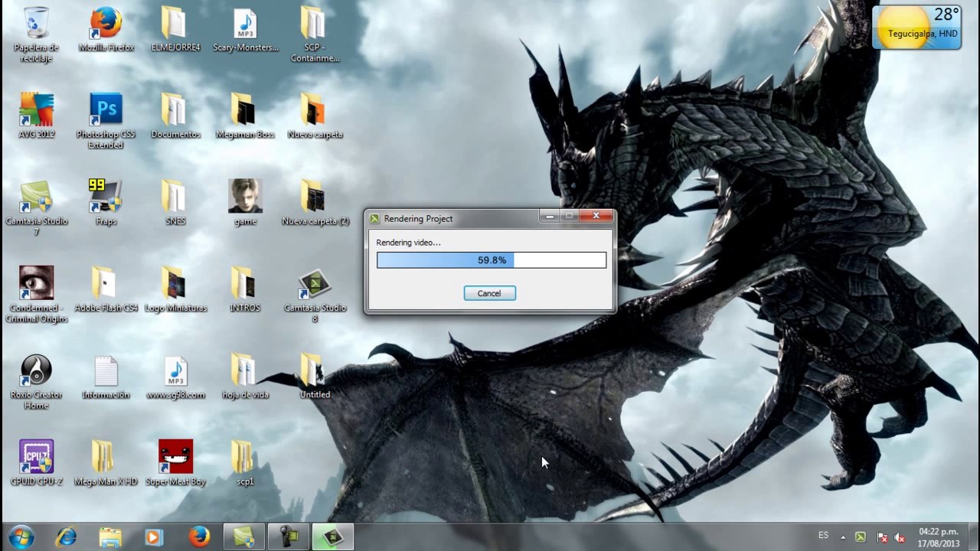This screenshot has height=551, width=980.
Task: Select the scp1 folder
Action: point(245,463)
